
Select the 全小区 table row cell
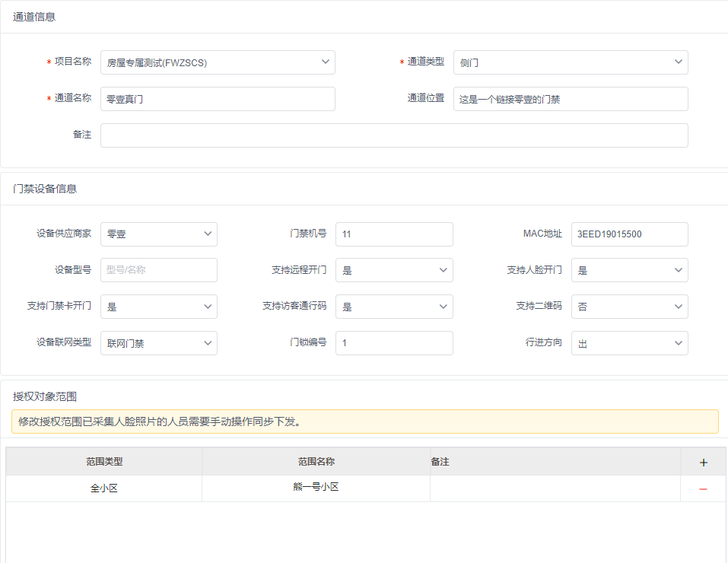pos(103,488)
